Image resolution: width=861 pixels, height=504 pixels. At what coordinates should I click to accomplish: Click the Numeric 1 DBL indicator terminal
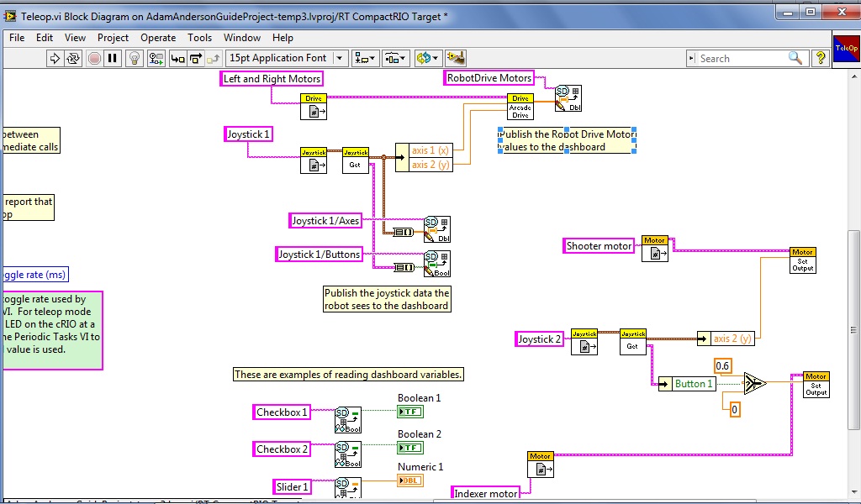(x=410, y=481)
